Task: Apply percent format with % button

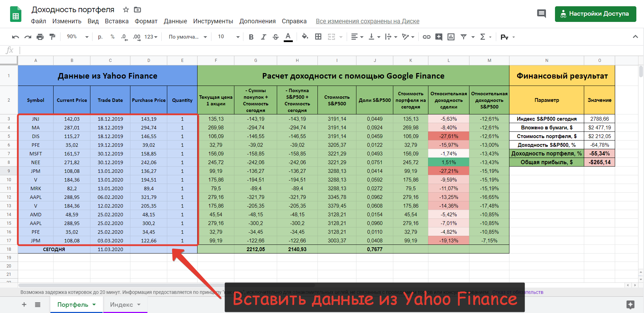Action: (x=112, y=37)
